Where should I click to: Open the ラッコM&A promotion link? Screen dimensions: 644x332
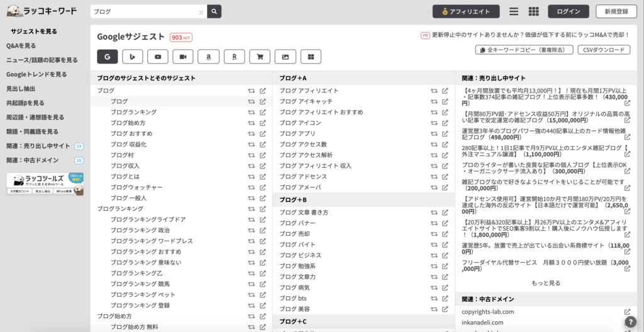531,35
